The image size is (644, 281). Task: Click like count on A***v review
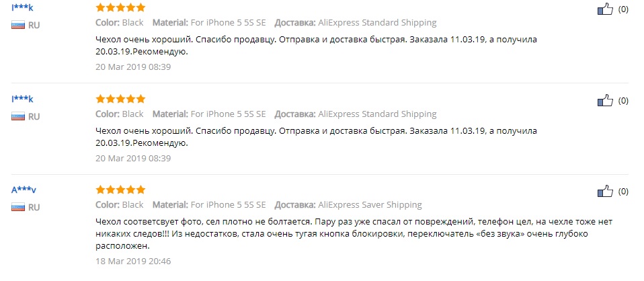click(x=623, y=192)
